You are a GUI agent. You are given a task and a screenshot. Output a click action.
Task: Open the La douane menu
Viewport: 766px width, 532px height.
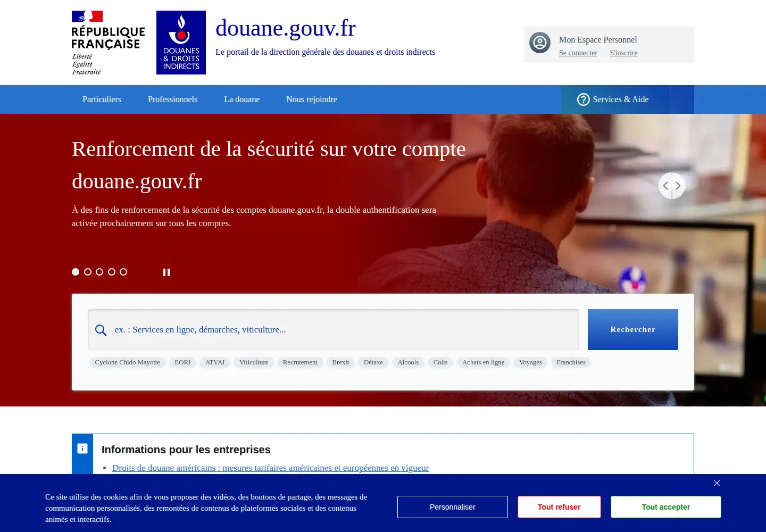(242, 99)
